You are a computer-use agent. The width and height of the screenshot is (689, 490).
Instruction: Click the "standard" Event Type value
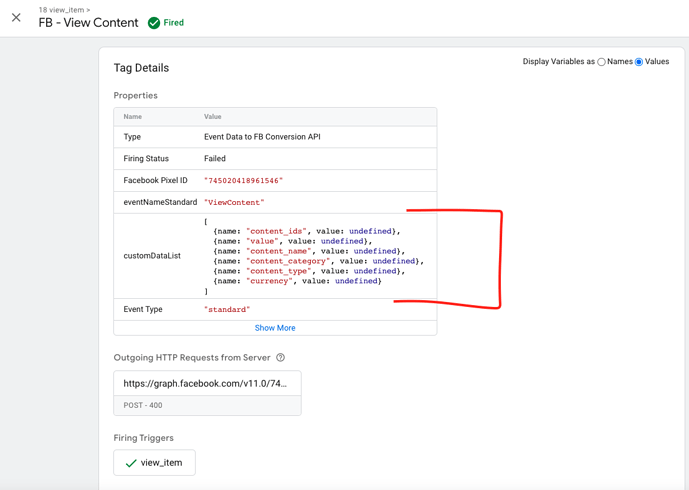click(227, 310)
